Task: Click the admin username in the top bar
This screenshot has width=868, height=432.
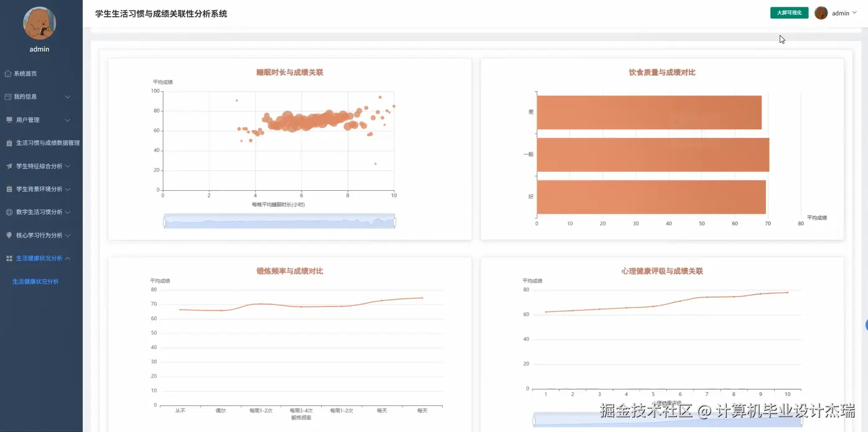Action: tap(840, 13)
